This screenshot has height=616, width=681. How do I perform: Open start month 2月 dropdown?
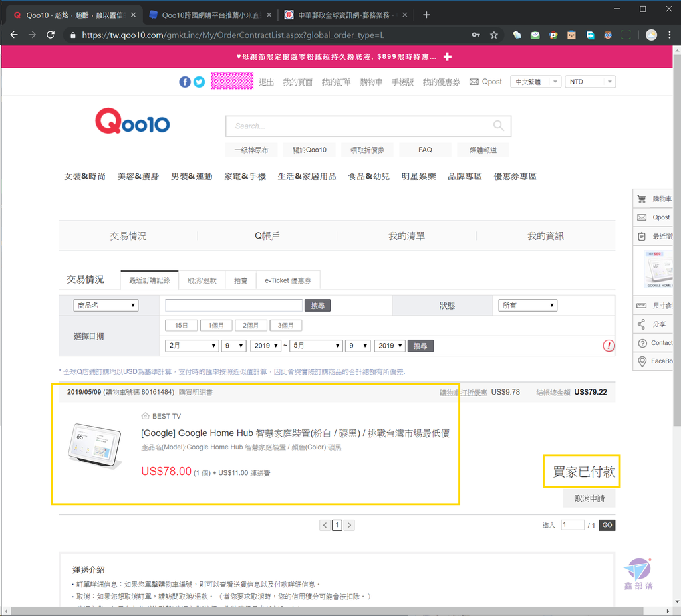click(x=192, y=346)
